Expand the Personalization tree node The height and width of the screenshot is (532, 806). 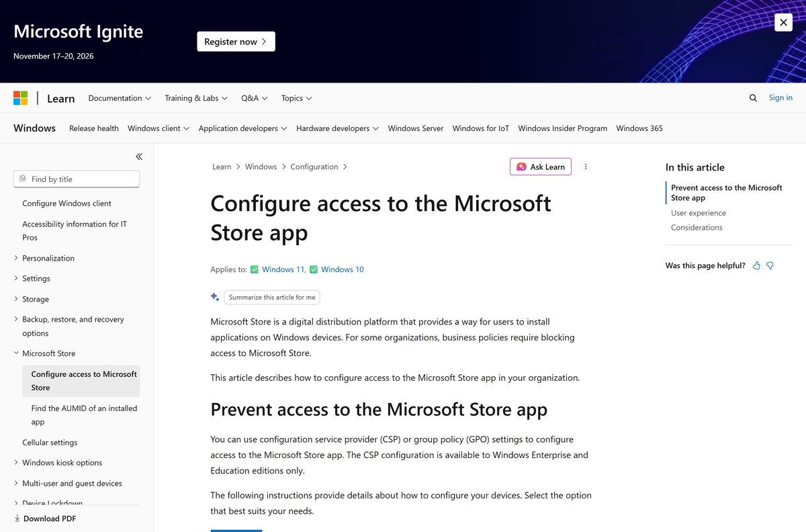[x=48, y=258]
